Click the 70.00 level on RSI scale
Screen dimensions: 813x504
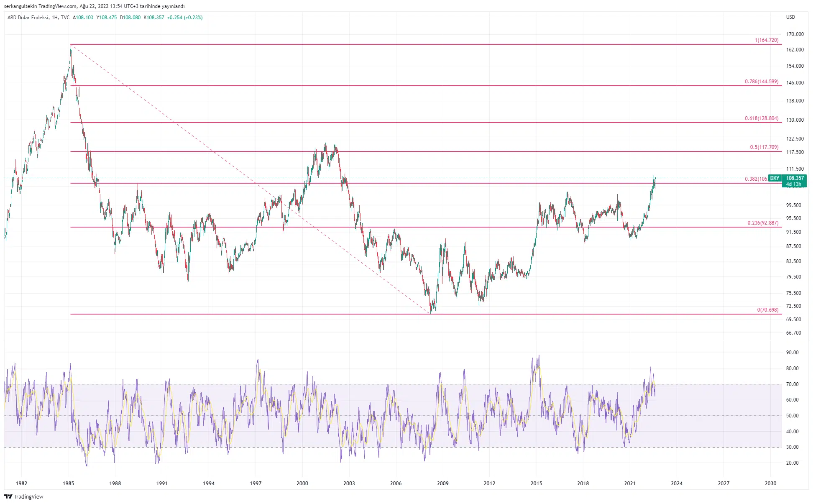point(792,384)
